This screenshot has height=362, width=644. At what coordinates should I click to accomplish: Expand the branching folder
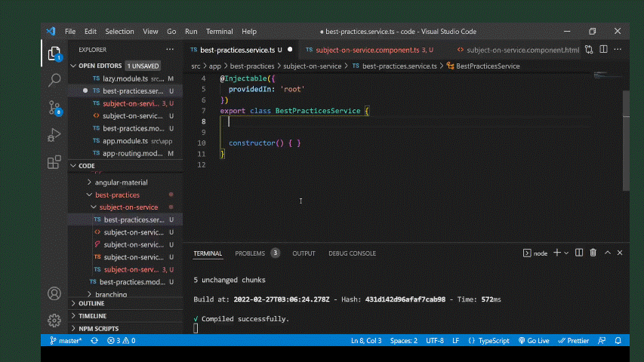(x=125, y=294)
